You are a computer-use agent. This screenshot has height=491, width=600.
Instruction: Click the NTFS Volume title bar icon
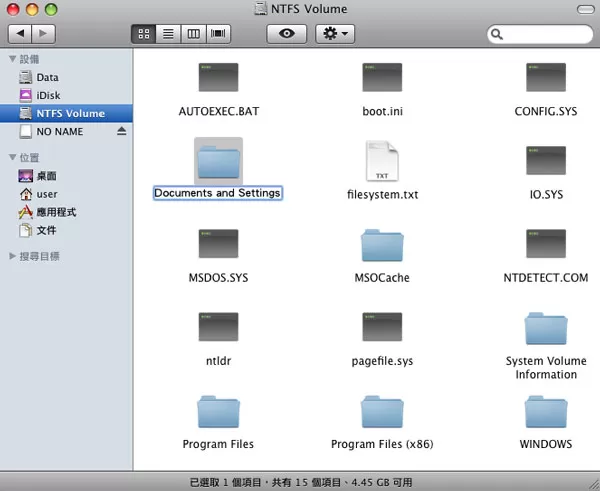(x=261, y=8)
